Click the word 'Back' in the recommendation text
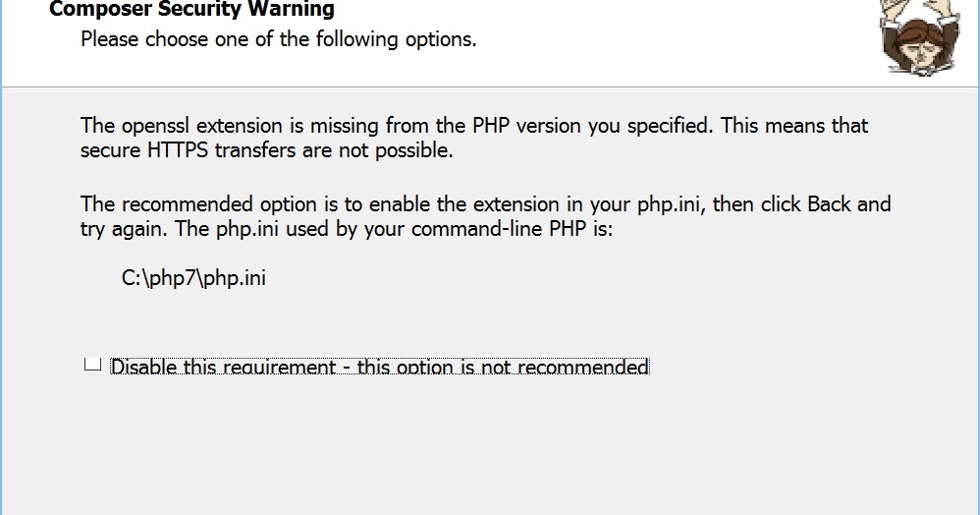 (830, 204)
